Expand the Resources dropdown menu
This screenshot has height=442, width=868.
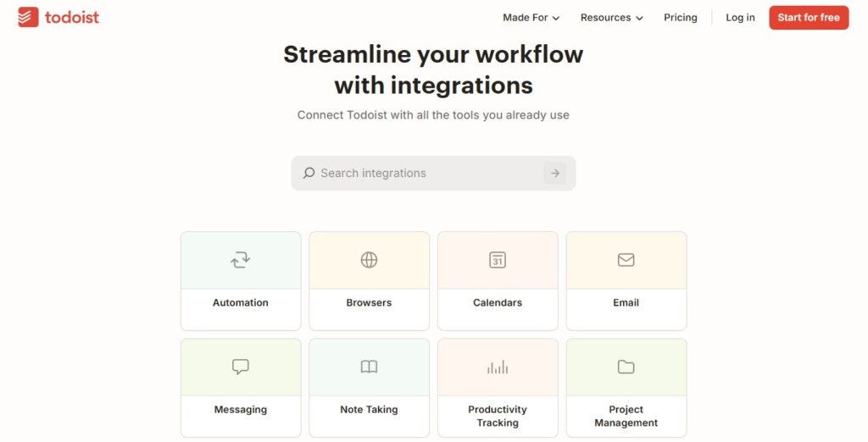[611, 18]
